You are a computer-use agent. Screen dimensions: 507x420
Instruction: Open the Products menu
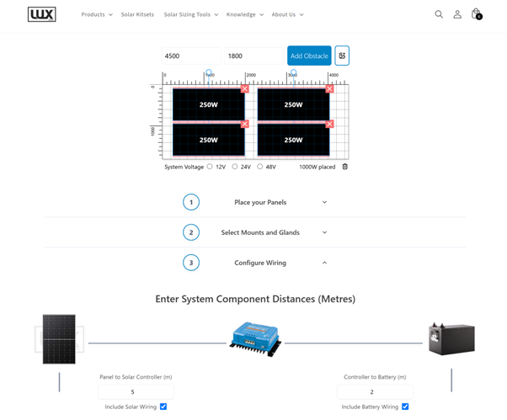tap(97, 14)
